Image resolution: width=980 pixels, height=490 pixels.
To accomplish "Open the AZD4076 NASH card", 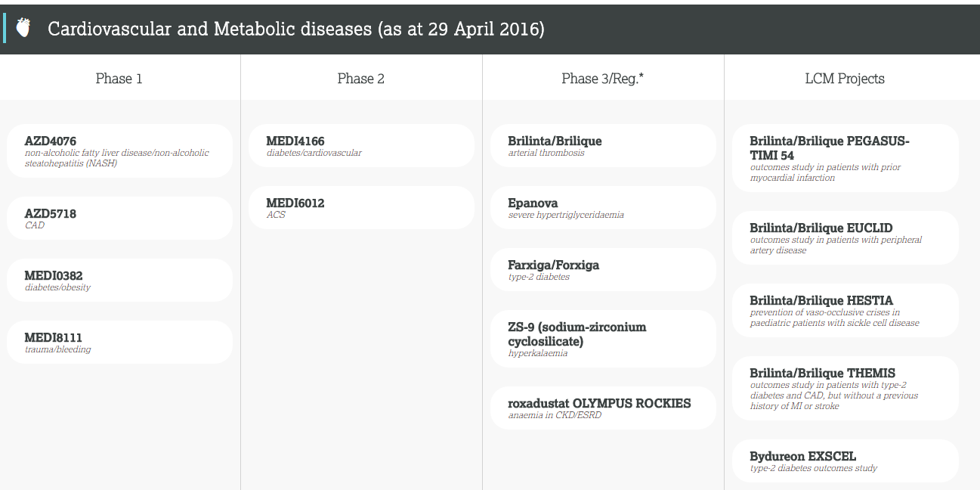I will [x=120, y=150].
